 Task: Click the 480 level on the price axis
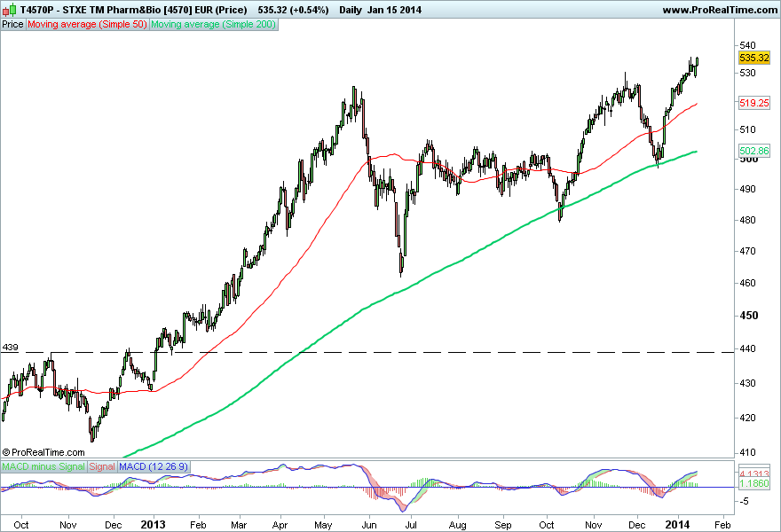(747, 220)
